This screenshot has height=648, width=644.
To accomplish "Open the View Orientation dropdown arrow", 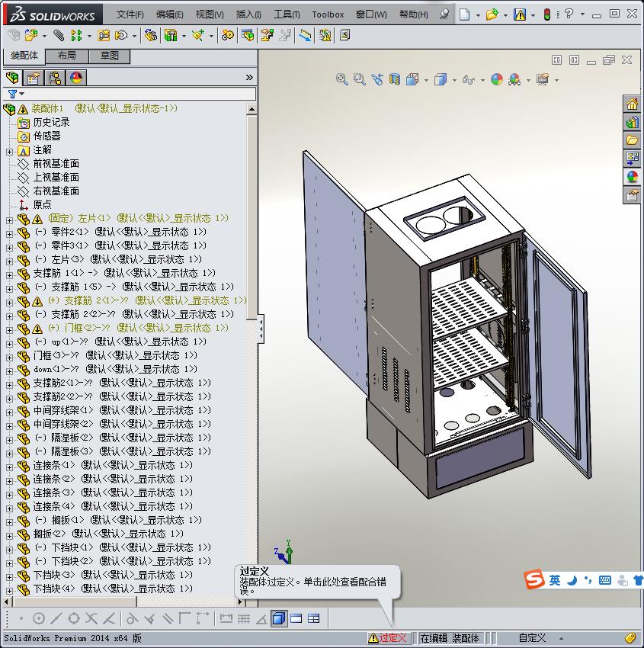I will (426, 80).
